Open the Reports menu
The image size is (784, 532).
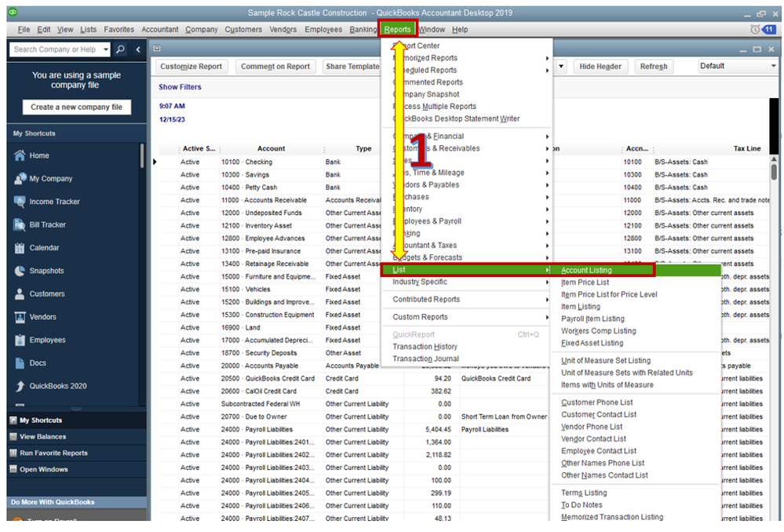398,30
